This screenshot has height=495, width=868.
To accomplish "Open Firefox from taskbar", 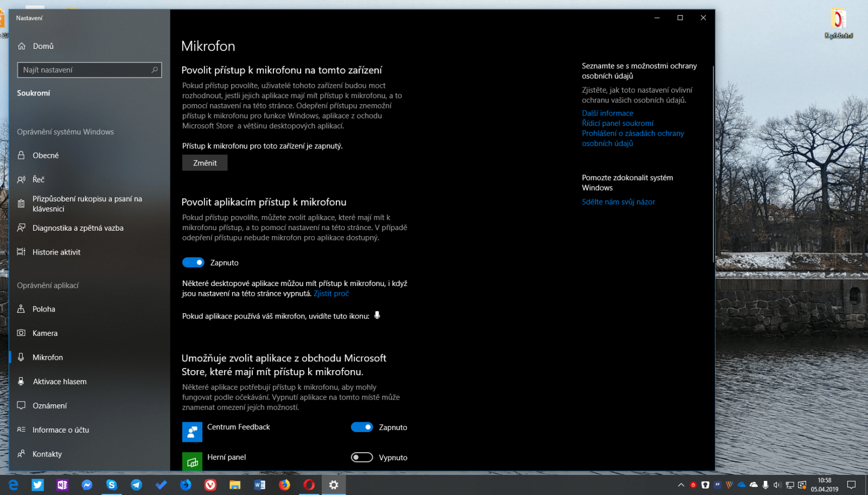I will point(284,485).
